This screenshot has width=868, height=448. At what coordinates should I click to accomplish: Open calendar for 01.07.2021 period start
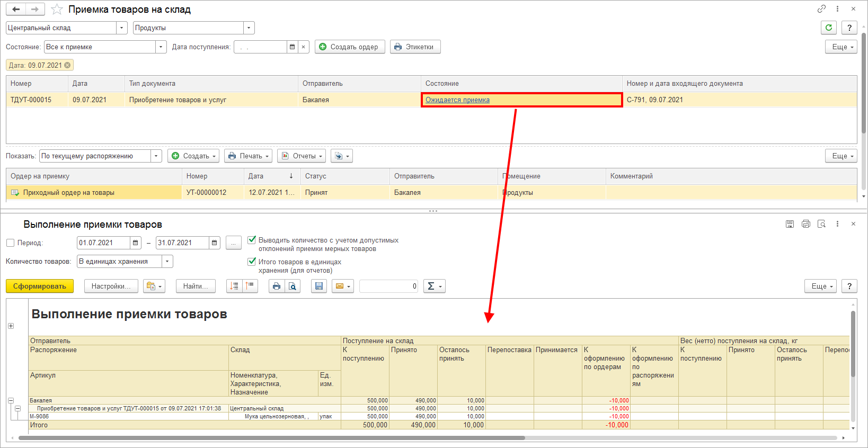[136, 243]
